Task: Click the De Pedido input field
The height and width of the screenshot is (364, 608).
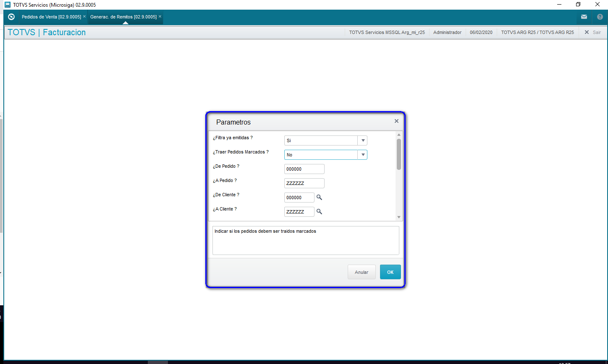Action: [304, 169]
